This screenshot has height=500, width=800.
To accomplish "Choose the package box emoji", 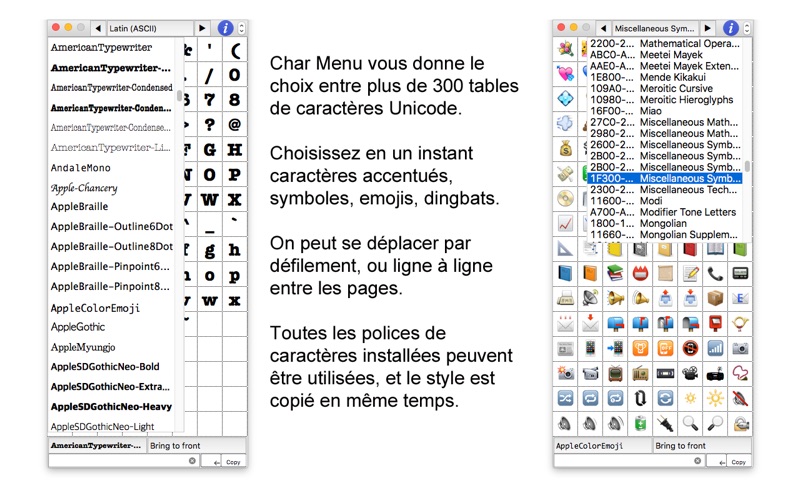I will 715,298.
